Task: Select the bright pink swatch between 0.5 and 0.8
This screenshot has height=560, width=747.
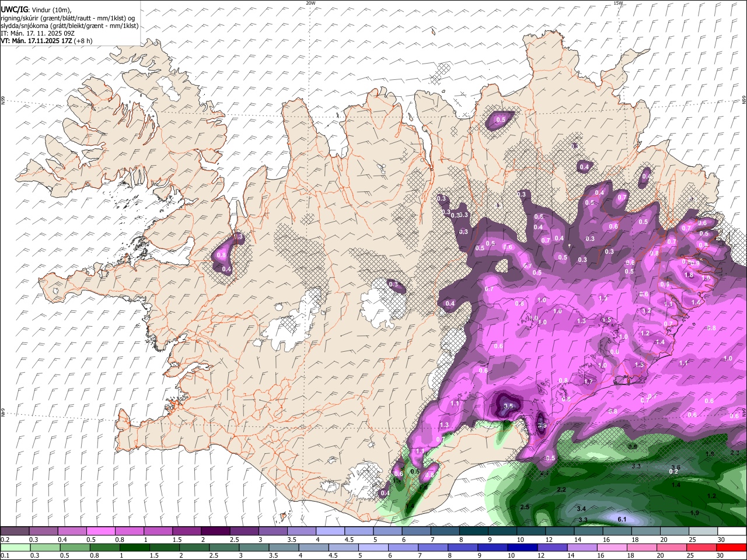Action: (100, 531)
